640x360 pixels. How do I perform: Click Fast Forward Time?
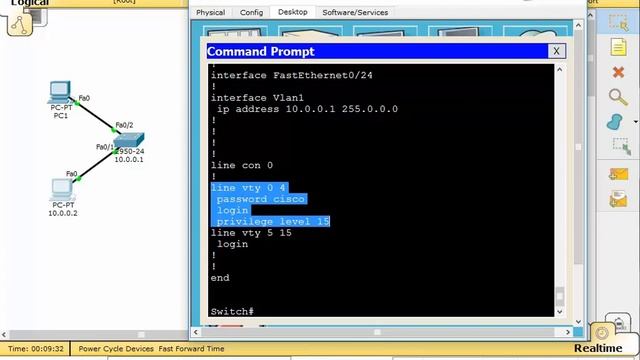tap(191, 349)
